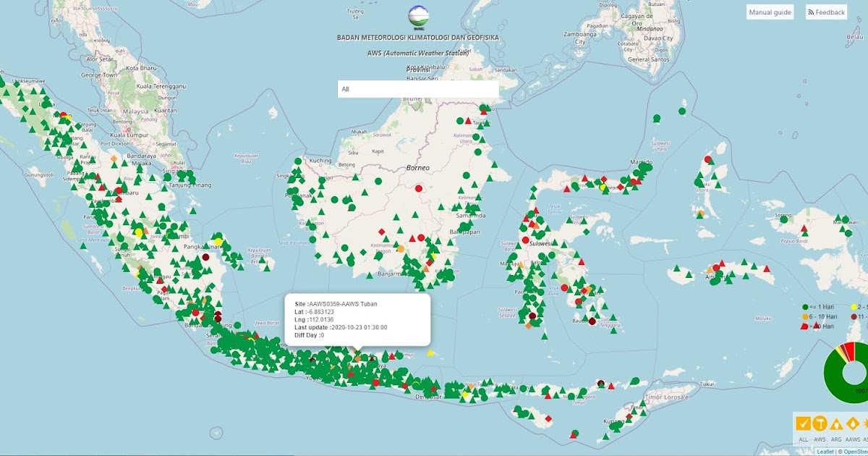The image size is (868, 456).
Task: Click the AAWS Tuban station info popup
Action: [358, 317]
